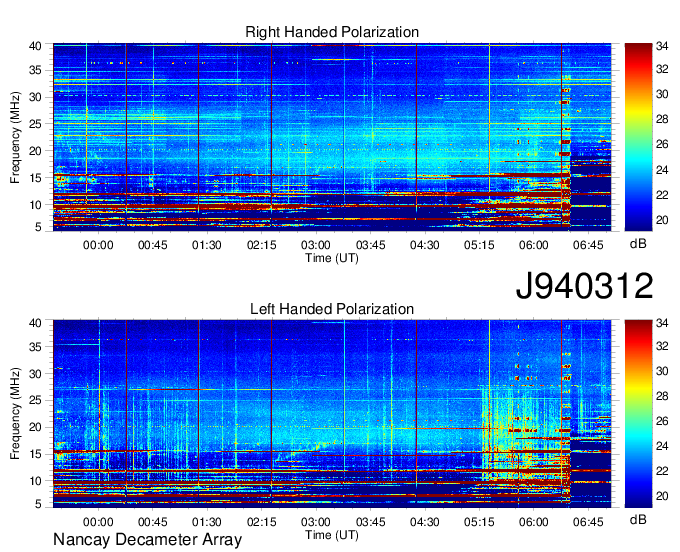
Task: Click the "Right Handed Polarization" plot title
Action: coord(332,32)
